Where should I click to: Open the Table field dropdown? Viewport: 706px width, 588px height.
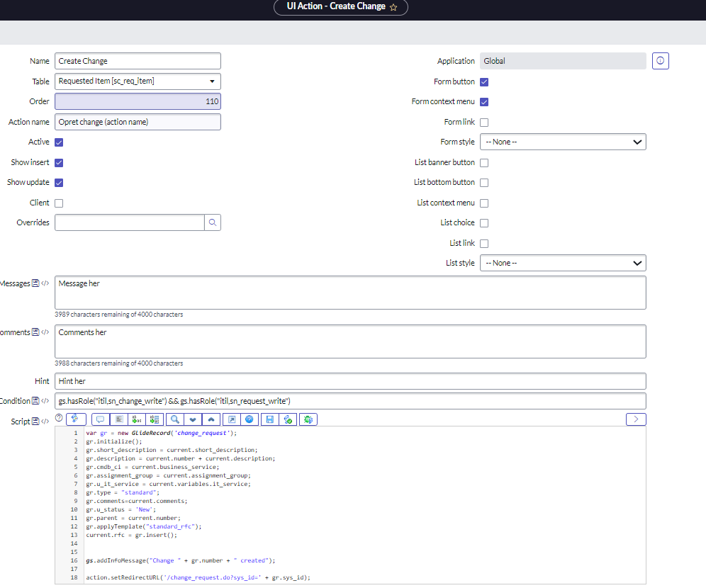(x=212, y=81)
